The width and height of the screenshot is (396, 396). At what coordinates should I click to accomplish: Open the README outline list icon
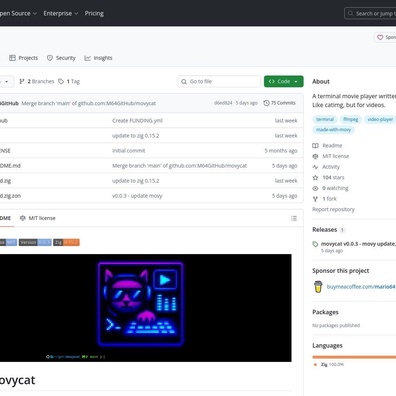(294, 218)
